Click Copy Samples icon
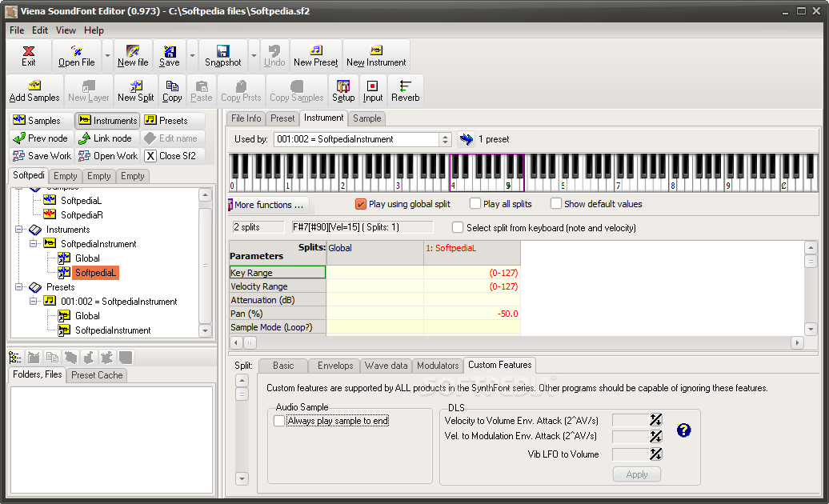The image size is (829, 504). point(297,91)
